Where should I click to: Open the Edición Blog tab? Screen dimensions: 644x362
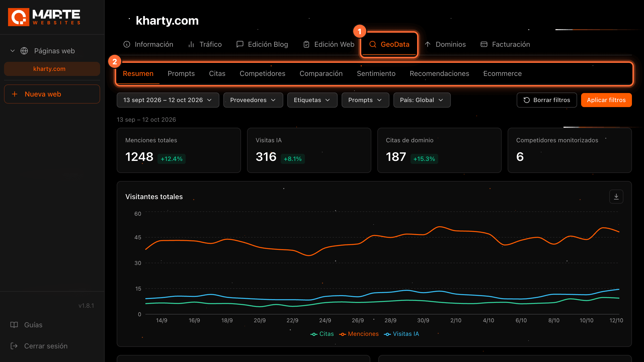click(262, 44)
